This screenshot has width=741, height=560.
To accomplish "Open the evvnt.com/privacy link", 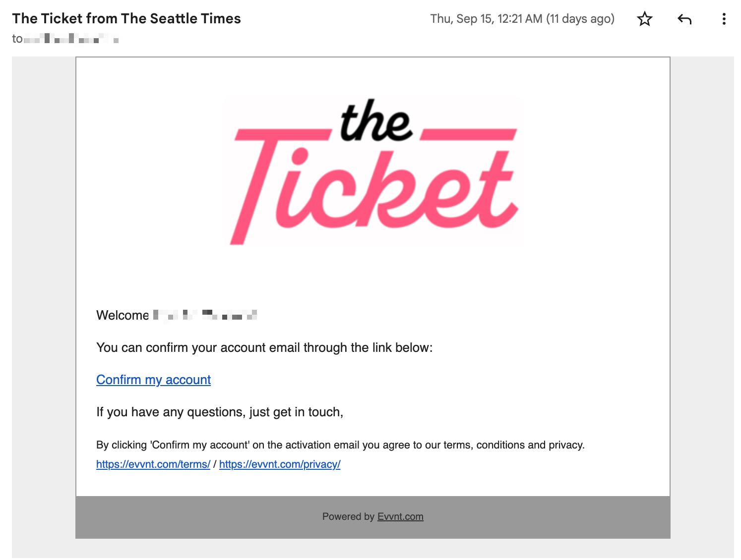I will click(x=280, y=464).
